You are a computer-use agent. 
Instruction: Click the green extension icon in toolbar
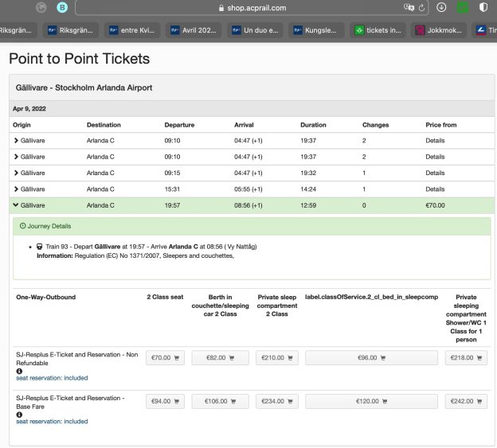463,7
